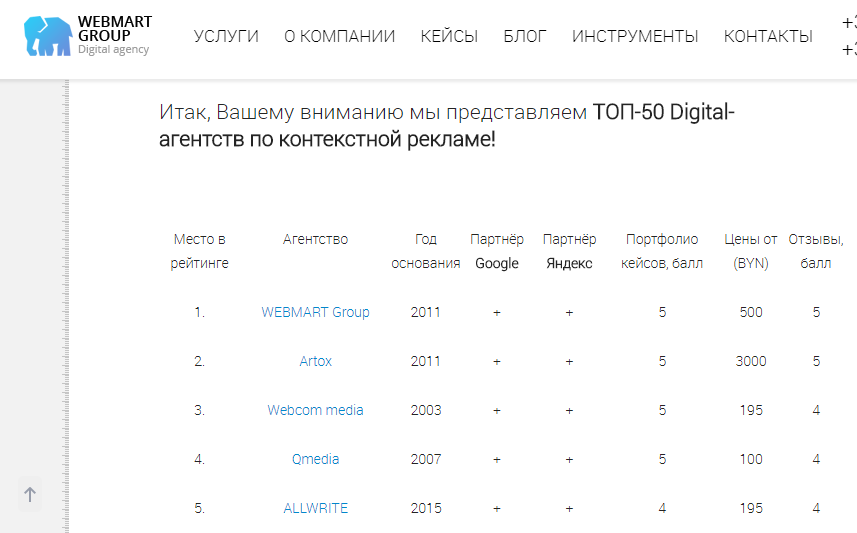Viewport: 857px width, 533px height.
Task: Click rank number 1. in the table
Action: (199, 312)
